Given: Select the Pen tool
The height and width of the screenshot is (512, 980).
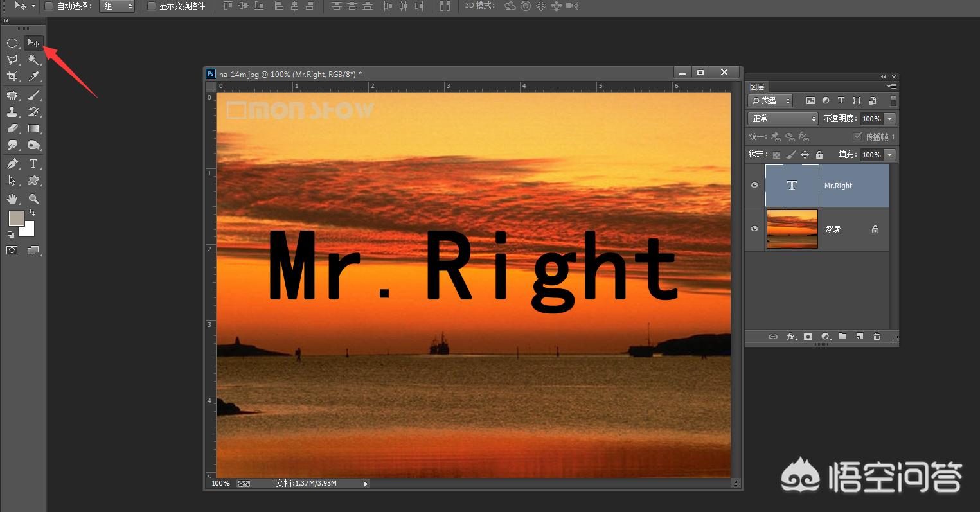Looking at the screenshot, I should click(12, 164).
